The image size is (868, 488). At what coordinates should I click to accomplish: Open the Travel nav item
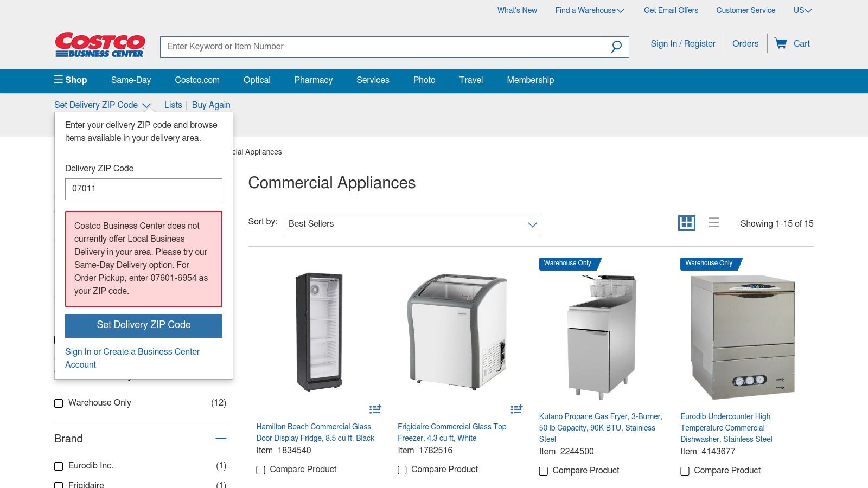471,80
